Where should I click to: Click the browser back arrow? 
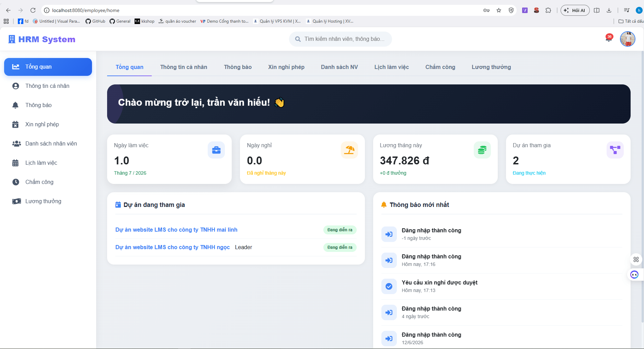pyautogui.click(x=8, y=10)
